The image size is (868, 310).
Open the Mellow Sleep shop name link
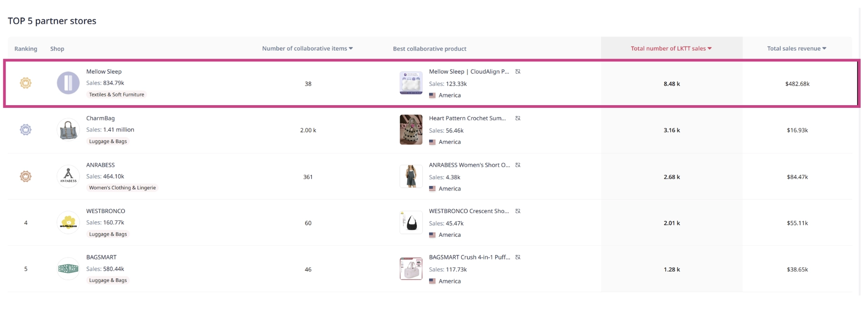[x=104, y=71]
